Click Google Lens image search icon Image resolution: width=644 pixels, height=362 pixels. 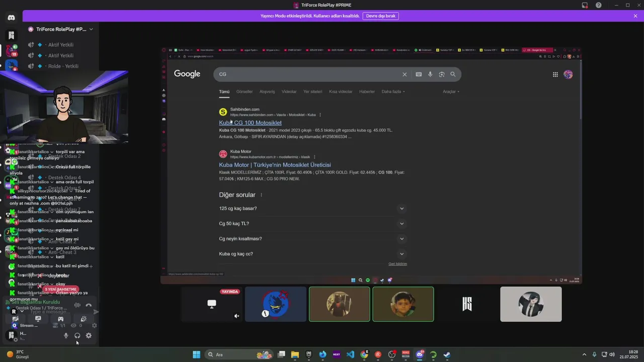pos(442,74)
